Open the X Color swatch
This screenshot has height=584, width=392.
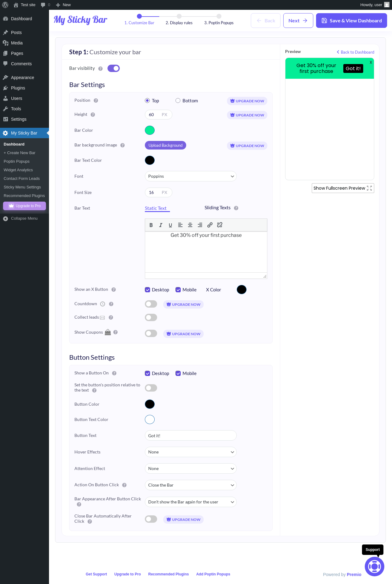pyautogui.click(x=242, y=290)
